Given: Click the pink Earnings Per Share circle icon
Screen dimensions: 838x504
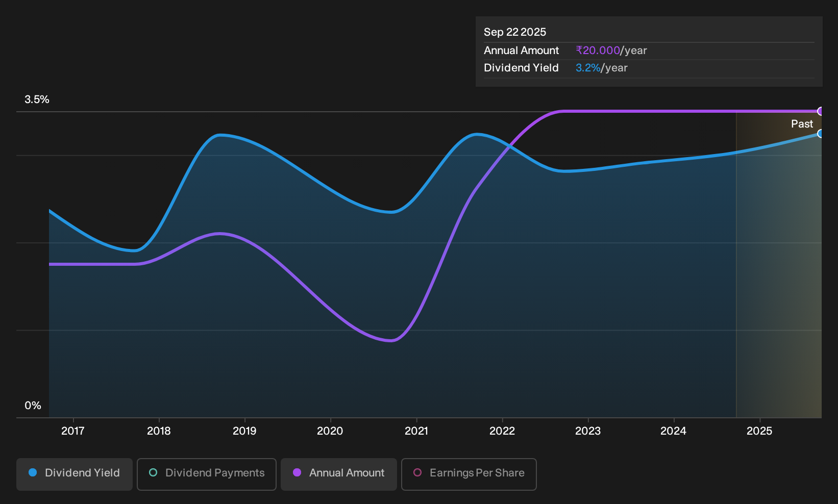Looking at the screenshot, I should click(x=417, y=472).
